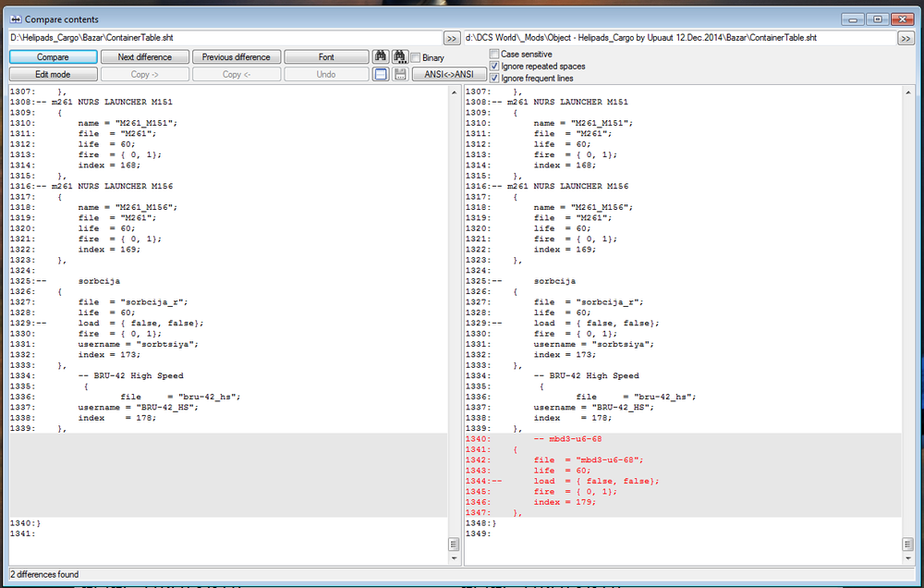
Task: Click left pane line 1336 file = "bru-42_hs"
Action: 180,397
